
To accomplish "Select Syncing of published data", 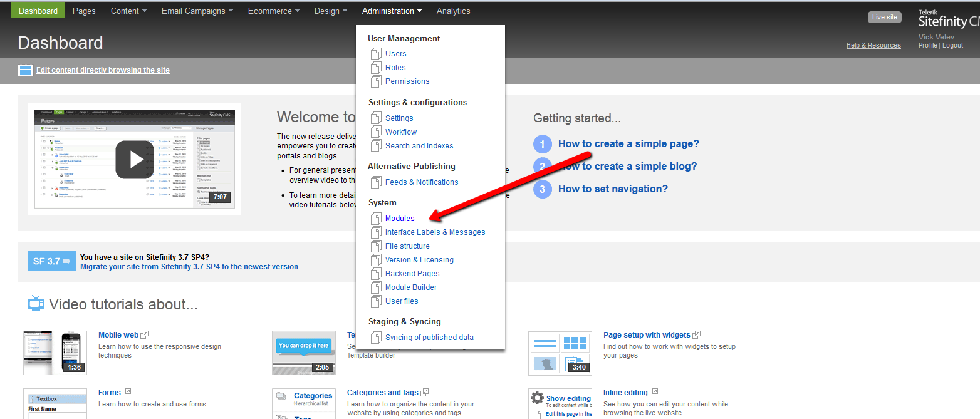I will point(429,338).
